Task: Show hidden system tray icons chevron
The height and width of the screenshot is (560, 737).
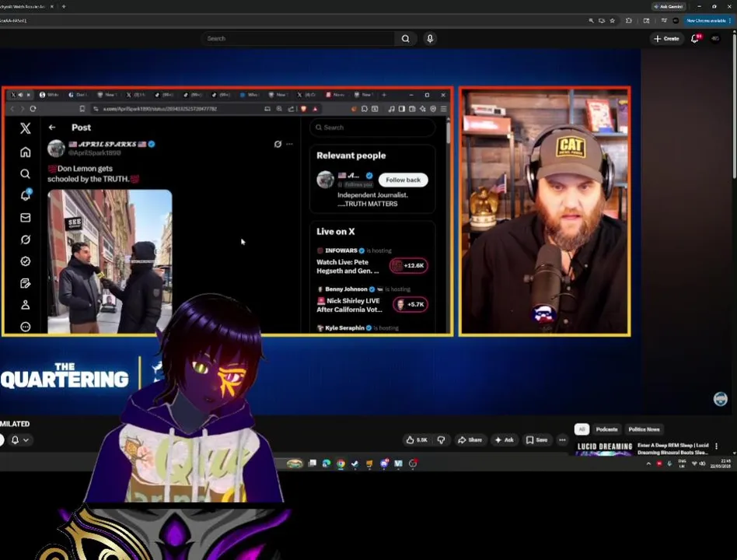Action: click(x=648, y=464)
